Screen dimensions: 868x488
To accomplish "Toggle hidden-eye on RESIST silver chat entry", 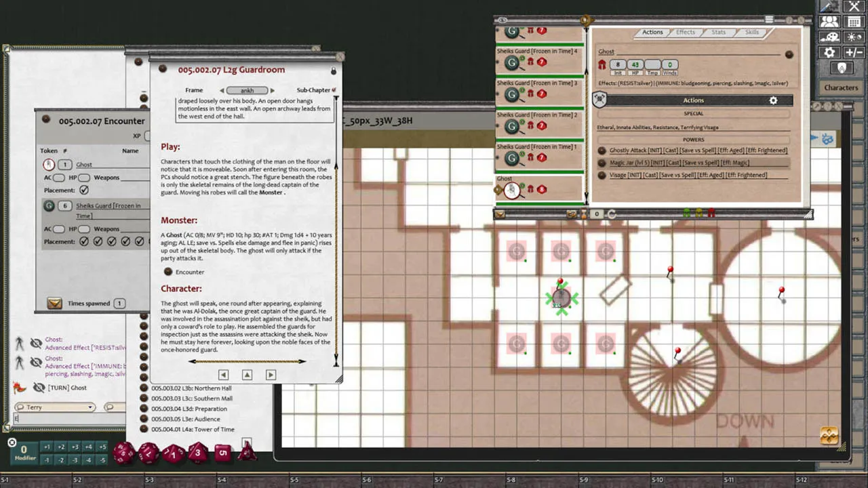I will coord(37,344).
